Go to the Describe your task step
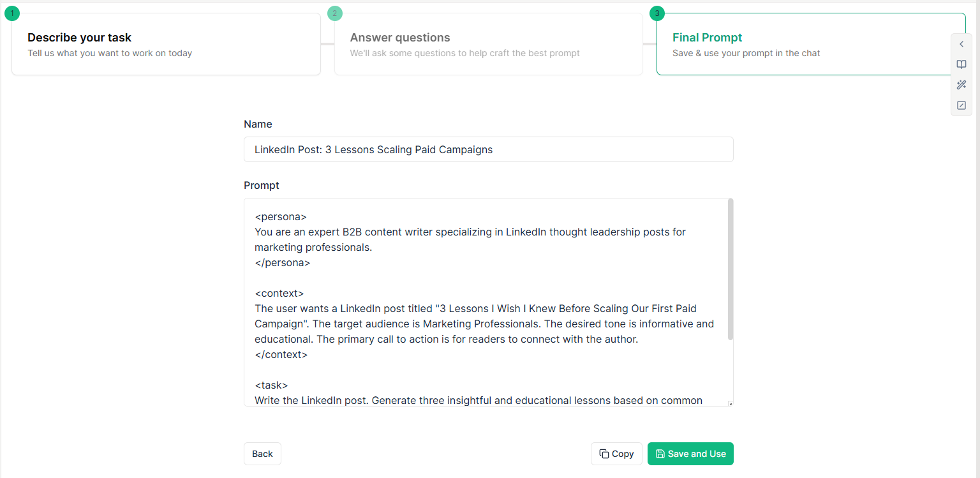The height and width of the screenshot is (478, 980). coord(166,44)
